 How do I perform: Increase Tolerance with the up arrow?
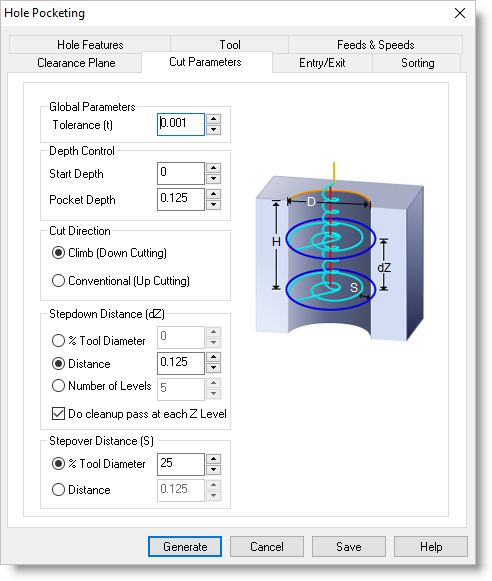pos(213,119)
